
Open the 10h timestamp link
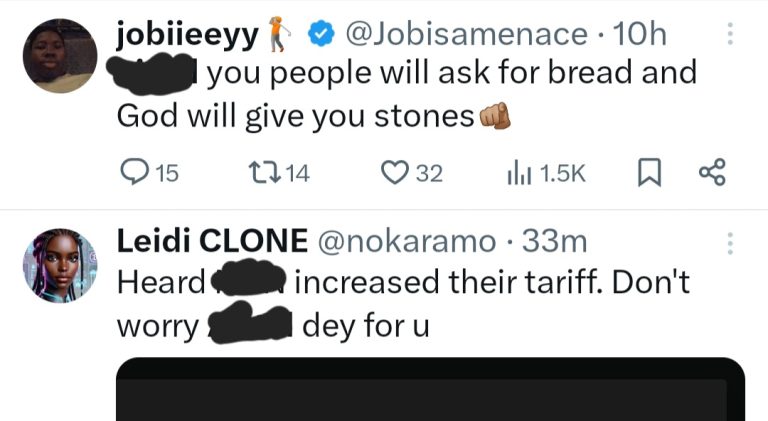(x=640, y=34)
